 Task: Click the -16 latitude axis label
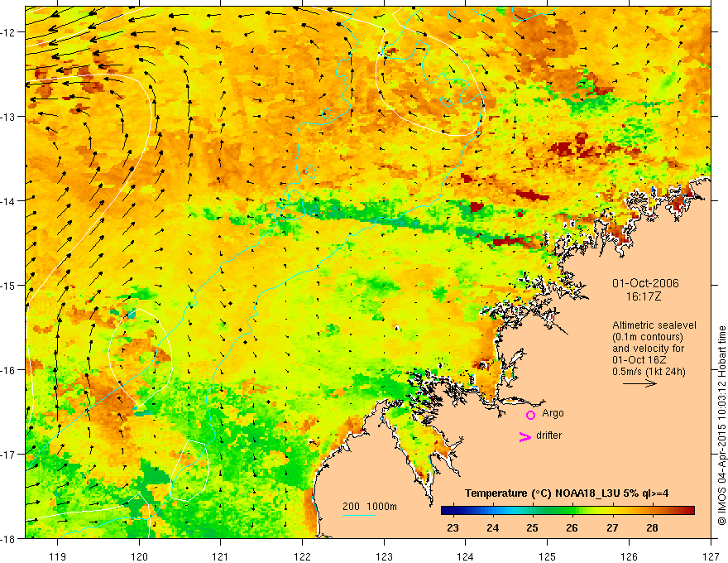pos(8,370)
